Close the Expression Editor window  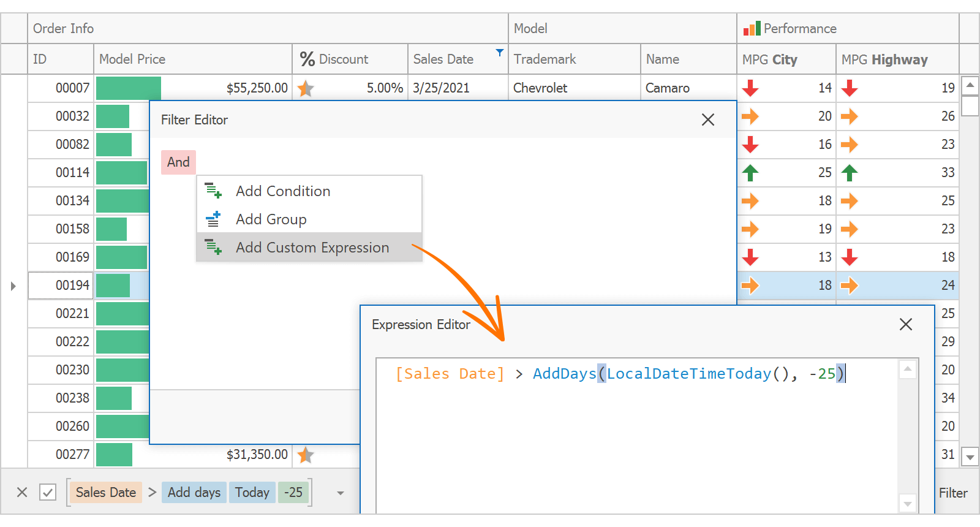(906, 324)
